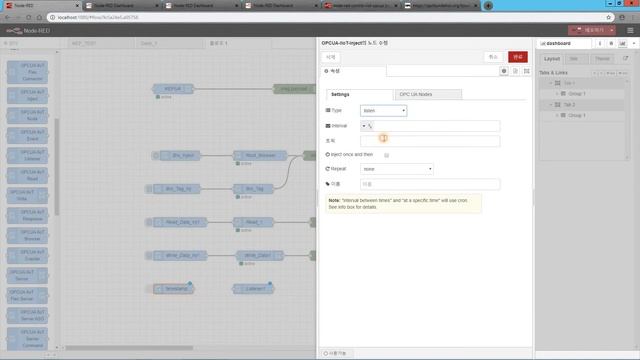Screen dimensions: 640x360
Task: Select the OPCUA-IIoT Flex Server palette node
Action: pos(27,296)
